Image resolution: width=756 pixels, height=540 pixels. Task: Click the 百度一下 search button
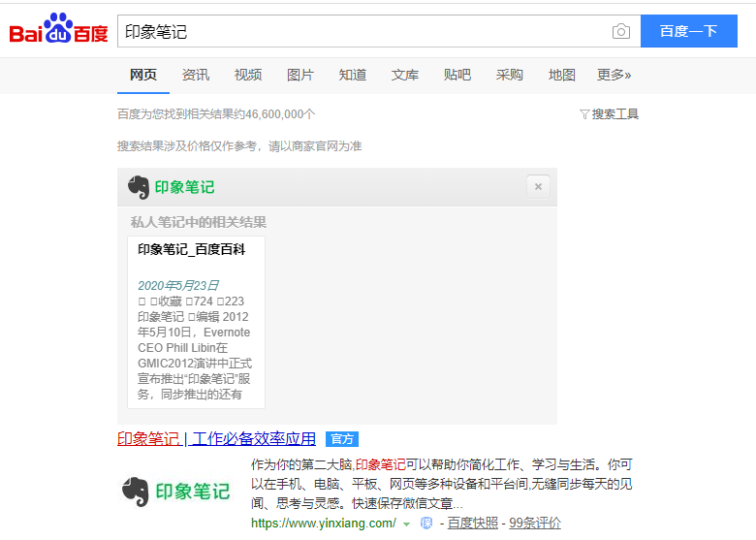pos(688,31)
